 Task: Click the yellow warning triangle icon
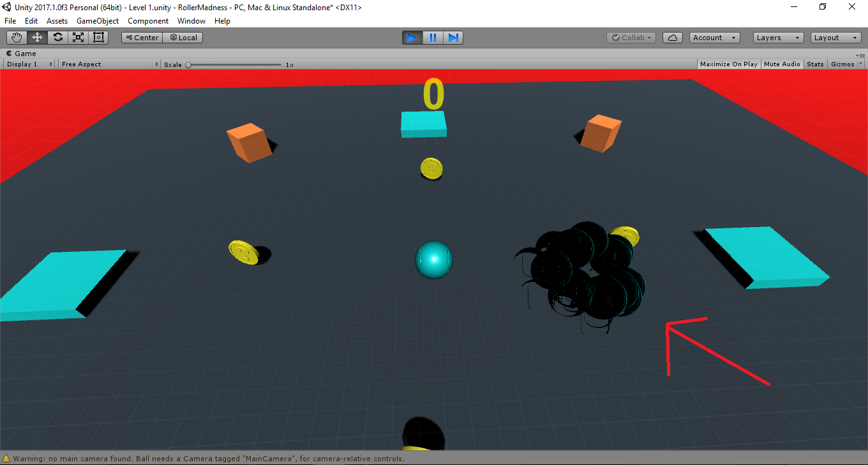coord(6,459)
